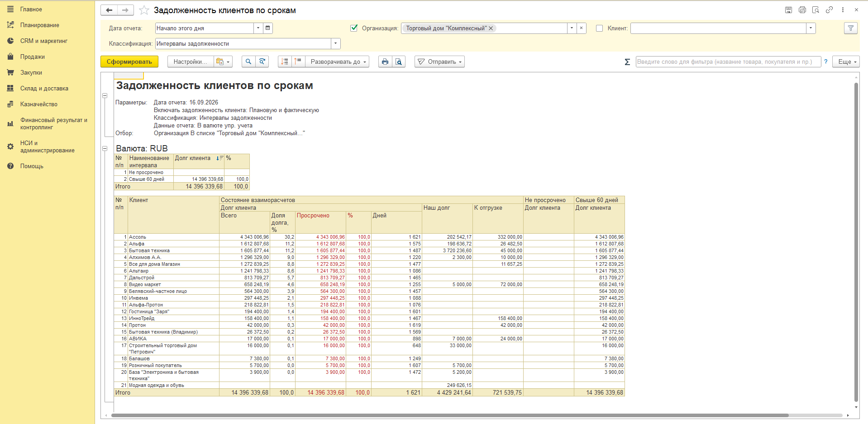Click the funnel filter button
This screenshot has width=868, height=424.
click(x=851, y=28)
